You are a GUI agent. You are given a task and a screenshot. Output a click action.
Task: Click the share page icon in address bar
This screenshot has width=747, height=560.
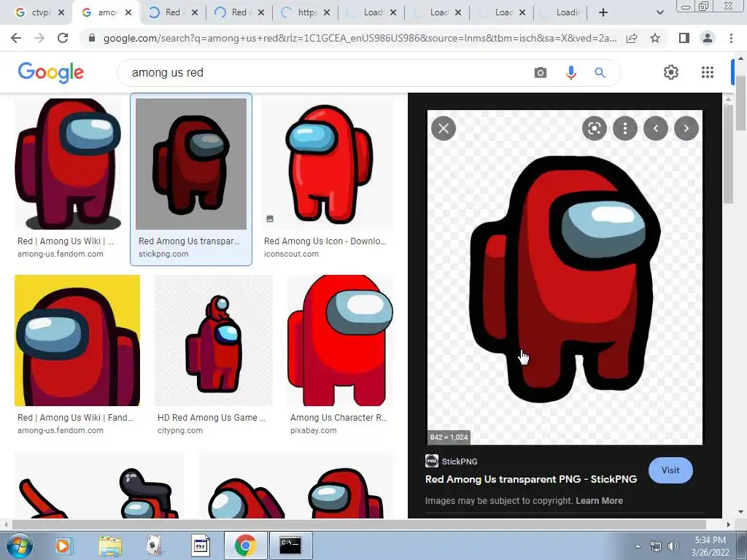[x=632, y=38]
